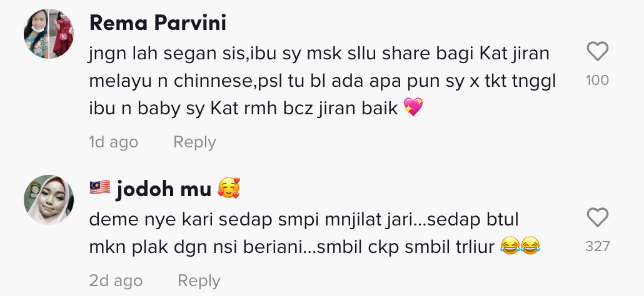
Task: Click the first laughing-tears emoji
Action: 510,245
